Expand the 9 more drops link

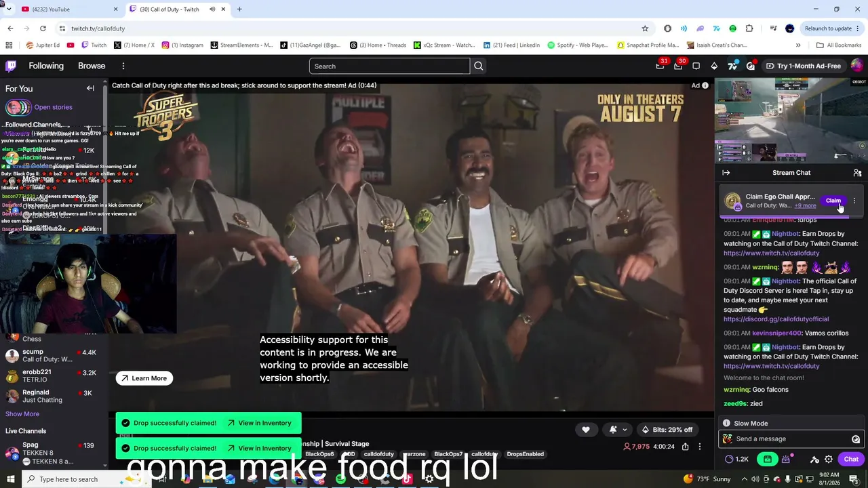click(805, 206)
